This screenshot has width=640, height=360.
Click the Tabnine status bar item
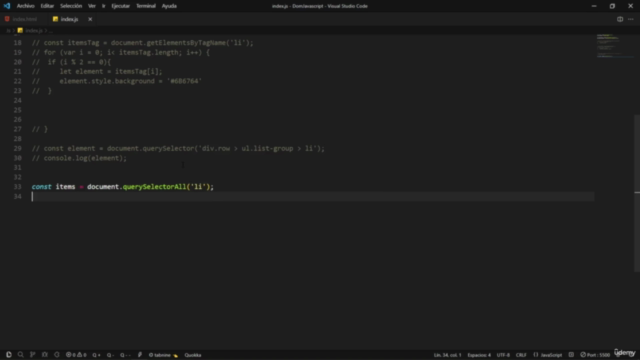[163, 355]
